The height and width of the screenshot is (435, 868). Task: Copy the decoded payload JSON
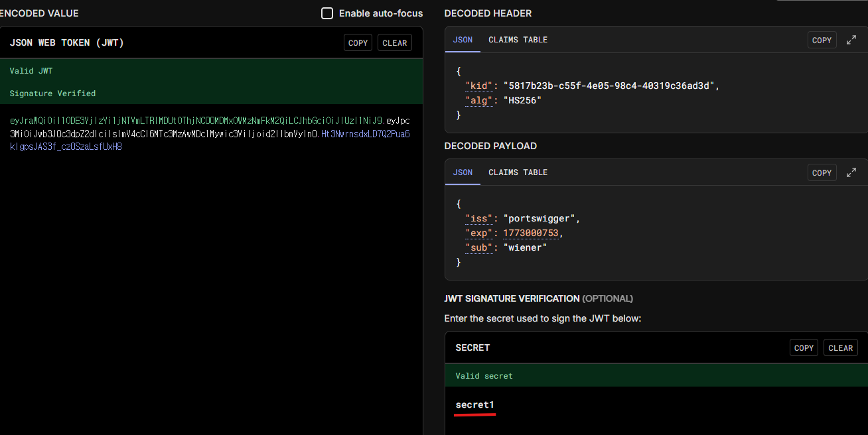(x=822, y=173)
